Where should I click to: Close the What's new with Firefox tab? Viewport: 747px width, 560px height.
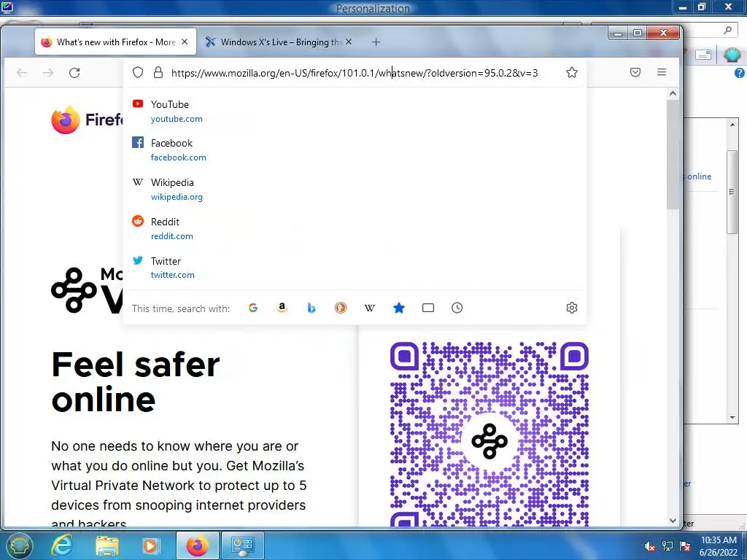click(x=185, y=42)
